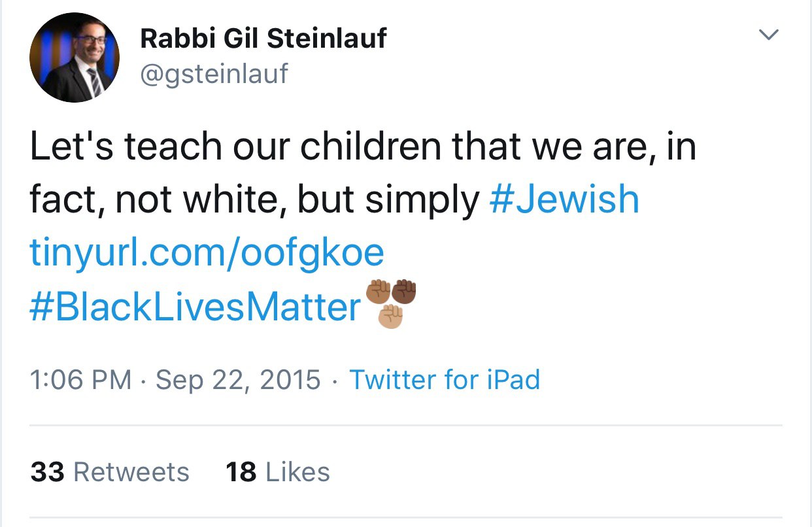Open the @gsteinlauf handle
Viewport: 812px width, 527px height.
click(214, 74)
